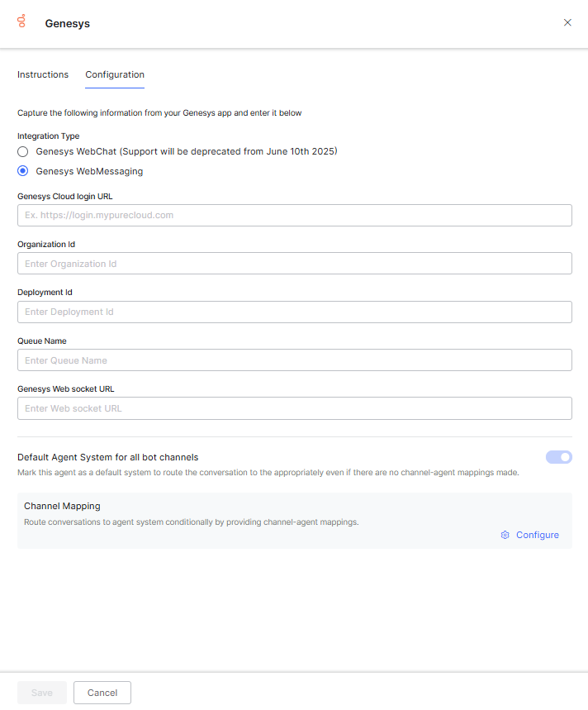This screenshot has width=588, height=710.
Task: Toggle Default Agent System switch
Action: (x=558, y=457)
